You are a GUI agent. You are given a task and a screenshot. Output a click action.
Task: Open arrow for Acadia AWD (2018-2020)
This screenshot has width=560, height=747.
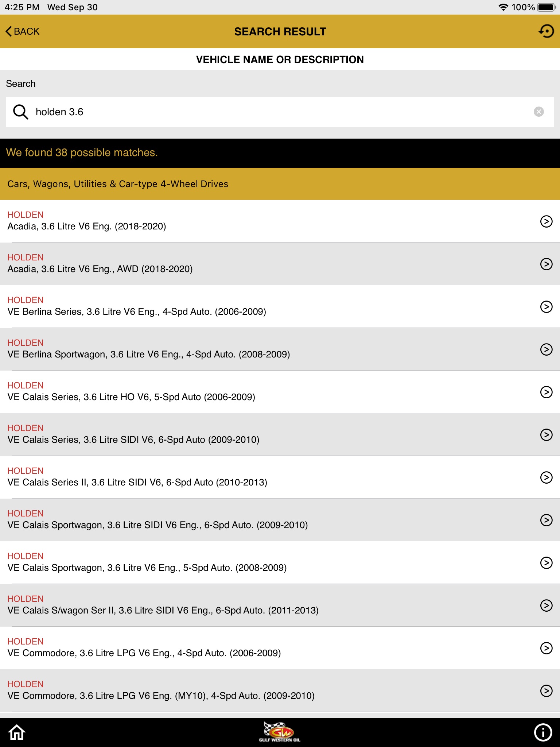[x=546, y=264]
